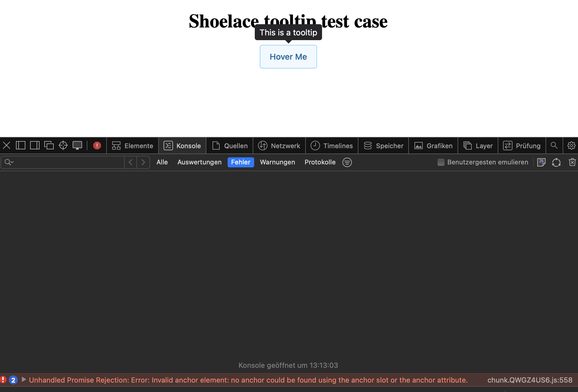Screen dimensions: 578x392
Task: Toggle the Warnungen filter
Action: click(x=277, y=162)
